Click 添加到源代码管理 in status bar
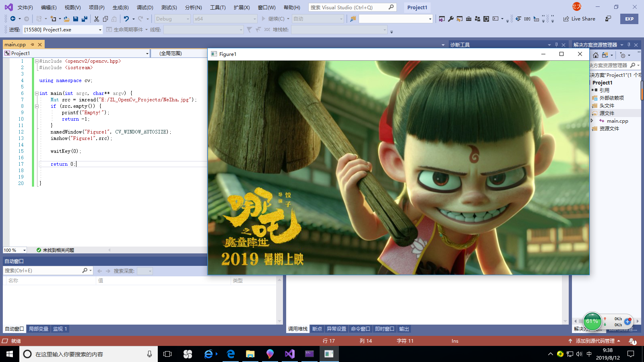This screenshot has width=644, height=362. (594, 341)
